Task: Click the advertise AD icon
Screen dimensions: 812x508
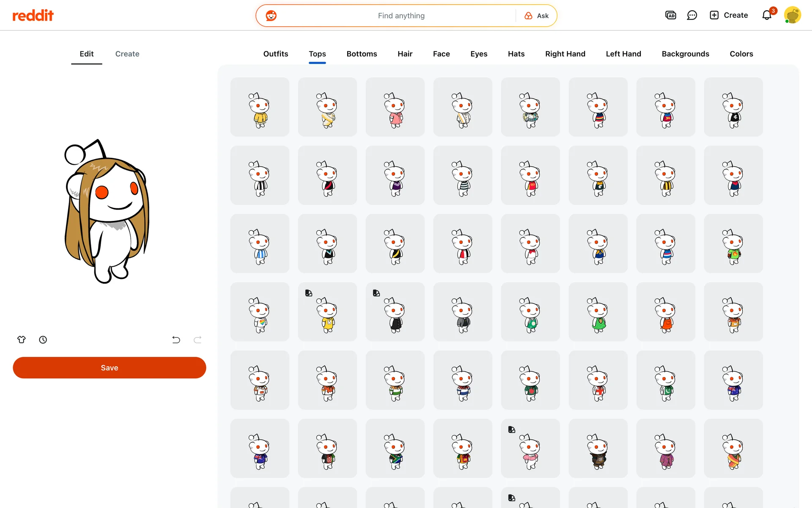Action: 670,16
